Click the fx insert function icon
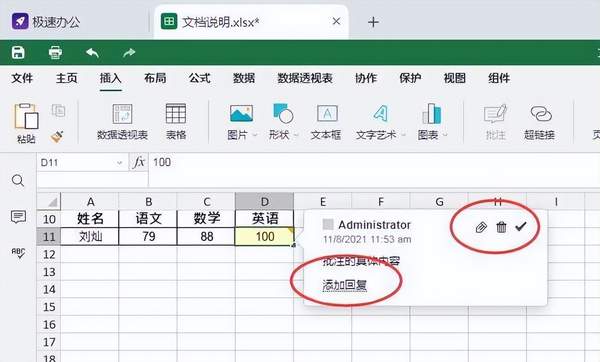The height and width of the screenshot is (362, 600). click(139, 163)
